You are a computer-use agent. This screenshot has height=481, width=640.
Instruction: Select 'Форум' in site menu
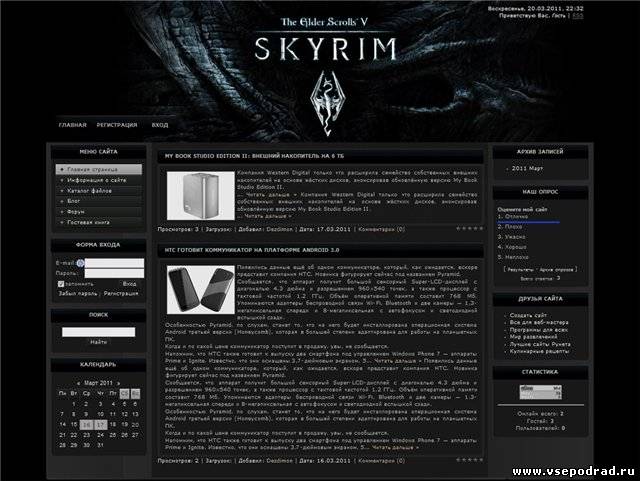coord(99,212)
